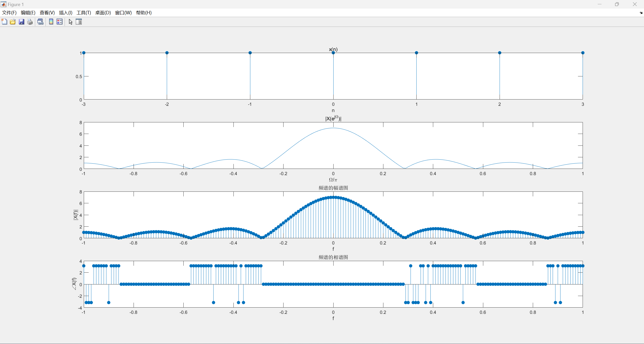Screen dimensions: 644x344
Task: Open the 编辑(E) menu
Action: pyautogui.click(x=28, y=13)
